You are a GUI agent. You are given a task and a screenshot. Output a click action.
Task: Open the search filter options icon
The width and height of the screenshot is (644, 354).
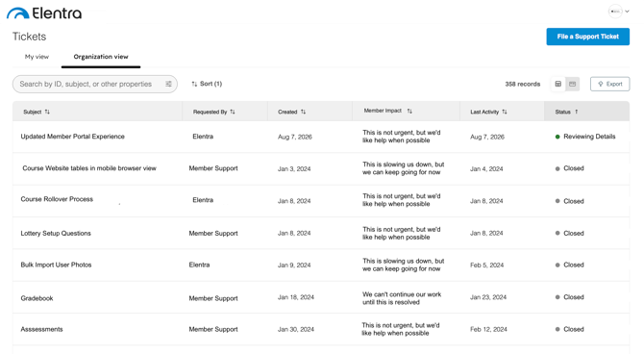(x=168, y=84)
